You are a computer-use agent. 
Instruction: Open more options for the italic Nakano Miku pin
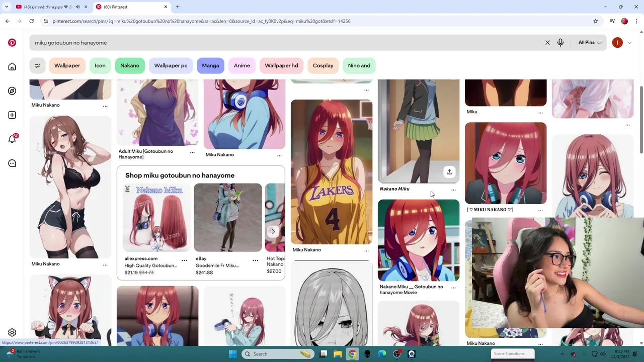click(x=453, y=190)
